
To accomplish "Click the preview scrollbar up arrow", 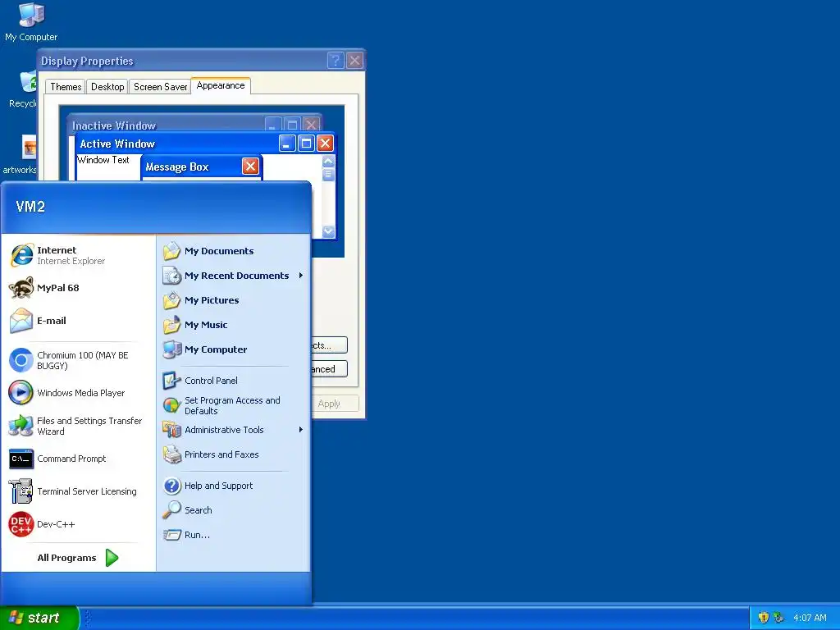I will [328, 161].
